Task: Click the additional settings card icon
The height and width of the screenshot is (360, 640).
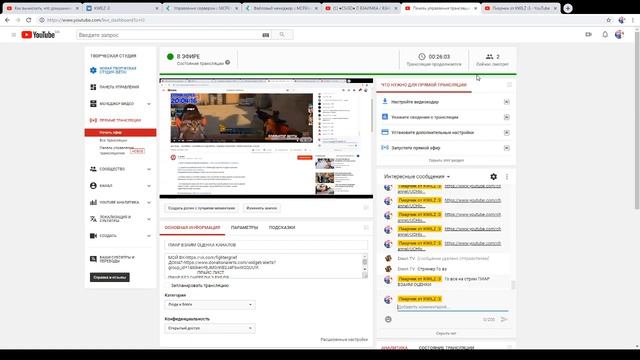Action: pos(384,132)
